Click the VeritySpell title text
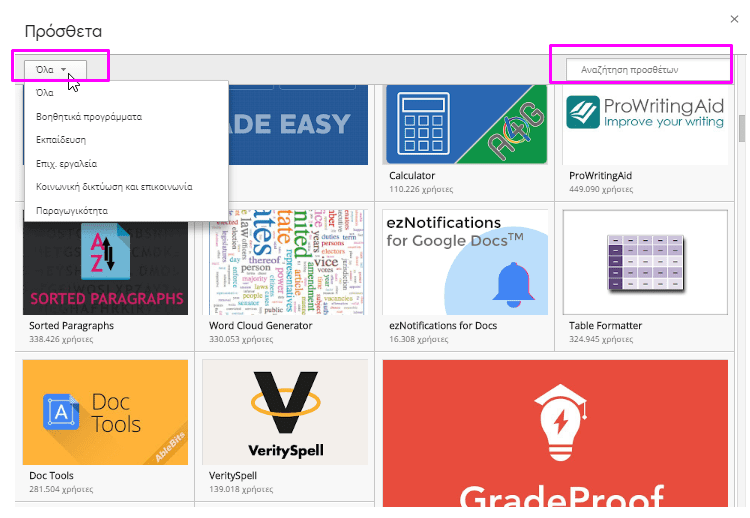The image size is (750, 518). pyautogui.click(x=233, y=476)
